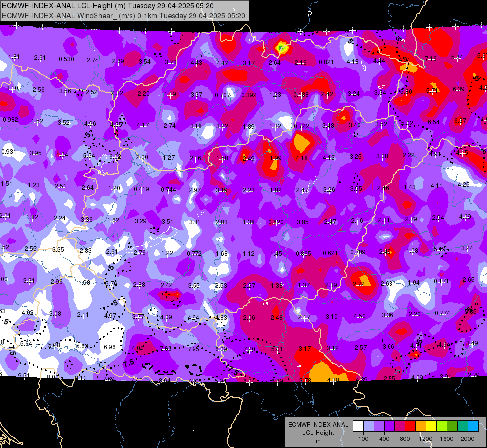Click the map value 0.722
The width and height of the screenshot is (487, 448).
(x=301, y=126)
